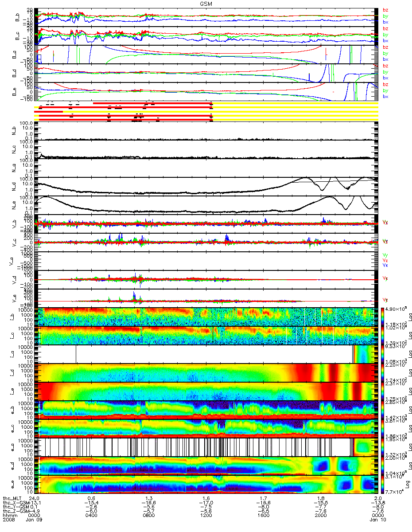Click the blue Vx legend of V_a panel
The width and height of the screenshot is (412, 532).
(385, 265)
